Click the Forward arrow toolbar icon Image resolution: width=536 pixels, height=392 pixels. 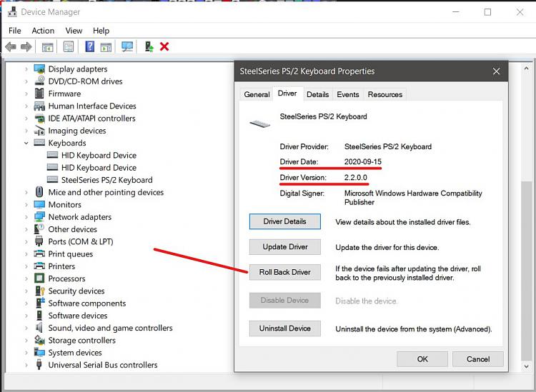(26, 46)
